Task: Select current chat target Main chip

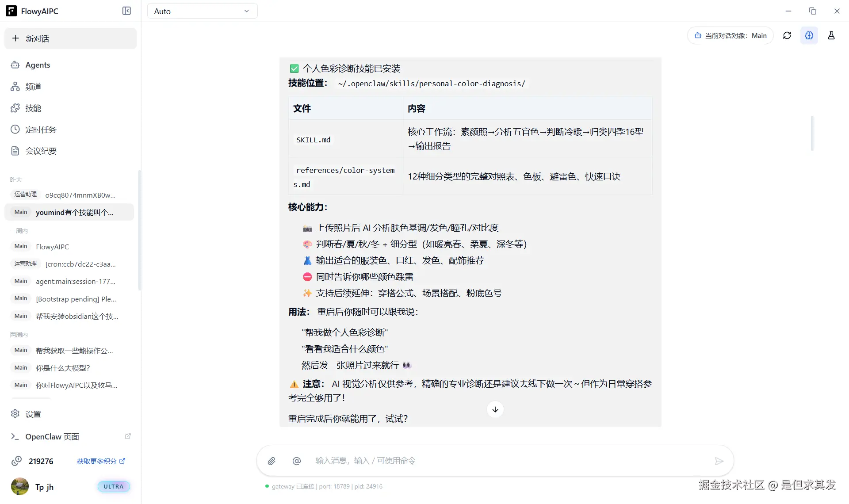Action: 730,35
